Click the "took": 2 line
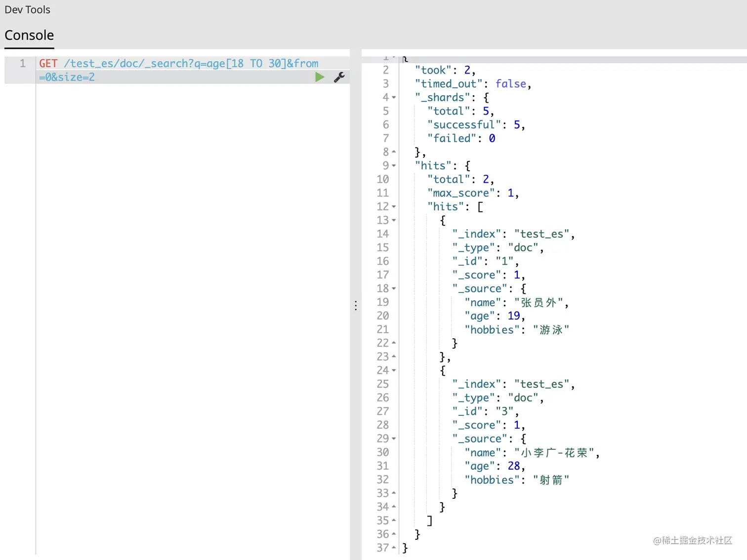Screen dimensions: 747x560 (x=445, y=70)
